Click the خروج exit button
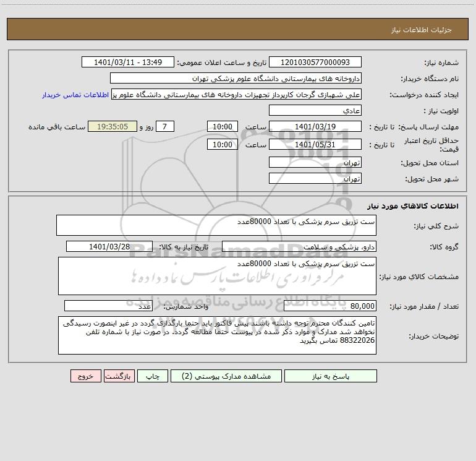Viewport: 476px width, 461px height. (85, 376)
